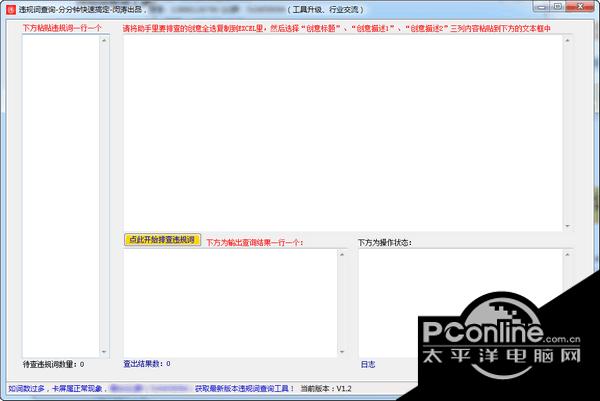600x401 pixels.
Task: Click the up arrow of the left list scrollbar
Action: click(x=104, y=40)
